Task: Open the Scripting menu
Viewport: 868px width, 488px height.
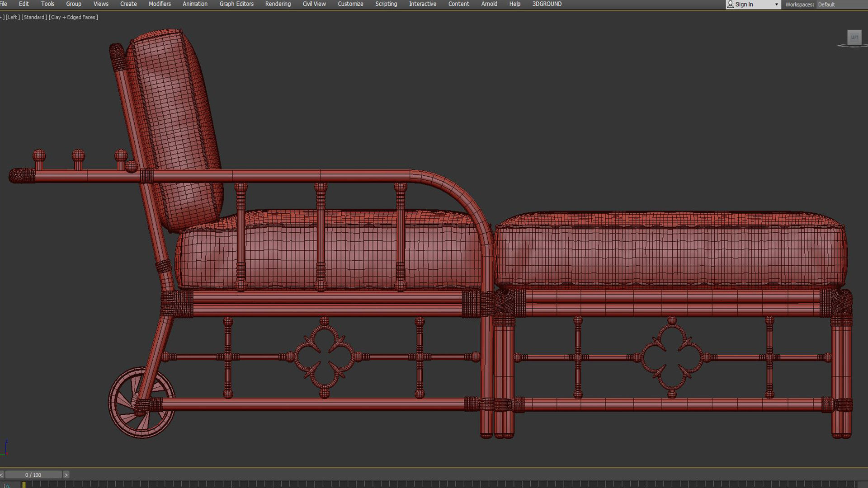Action: 386,4
